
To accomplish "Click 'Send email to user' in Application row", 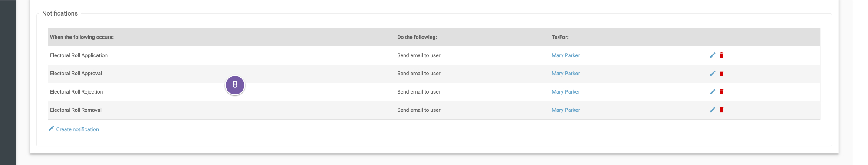I will click(419, 55).
